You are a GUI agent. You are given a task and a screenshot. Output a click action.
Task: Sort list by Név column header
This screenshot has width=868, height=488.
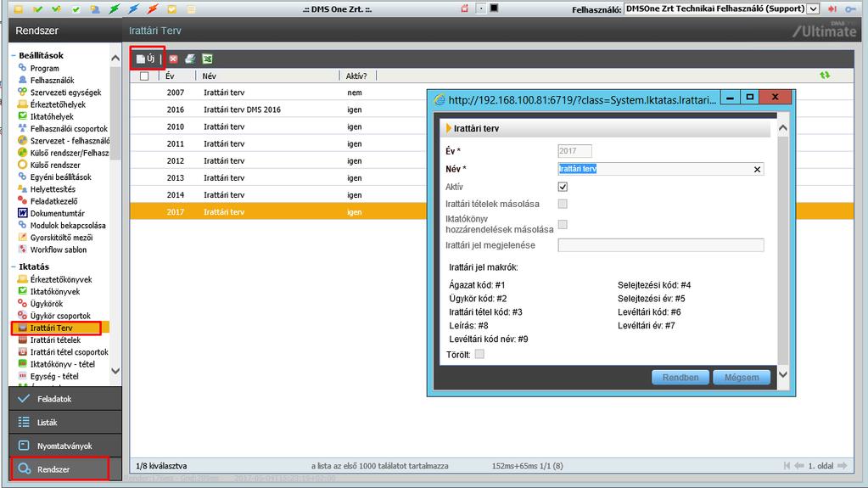click(x=210, y=76)
